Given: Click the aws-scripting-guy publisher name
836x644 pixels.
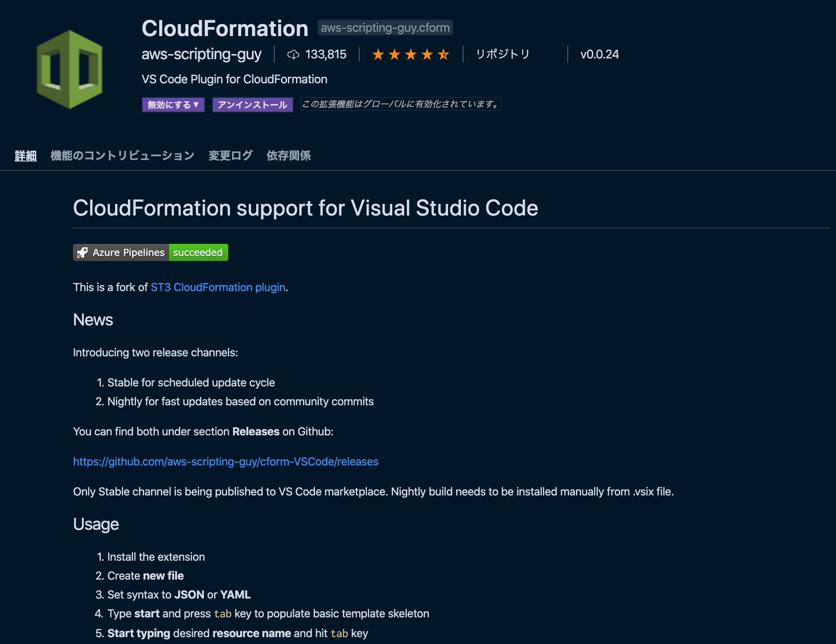Looking at the screenshot, I should click(201, 54).
